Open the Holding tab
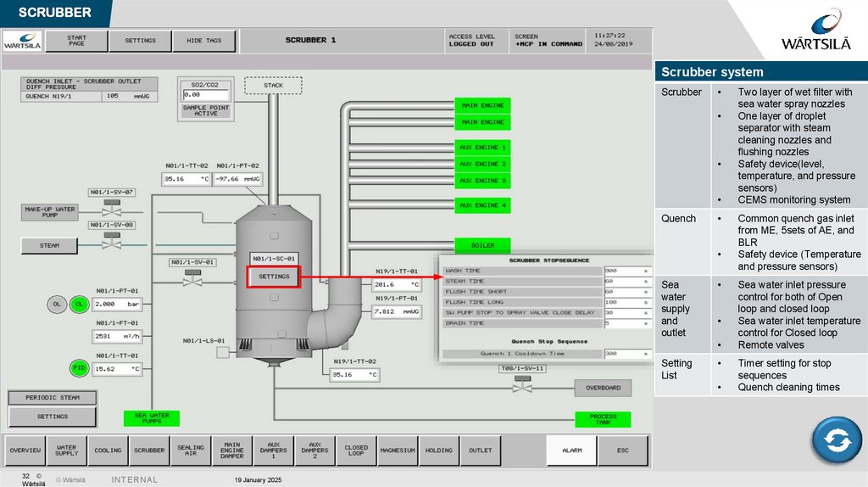The height and width of the screenshot is (487, 868). tap(439, 451)
